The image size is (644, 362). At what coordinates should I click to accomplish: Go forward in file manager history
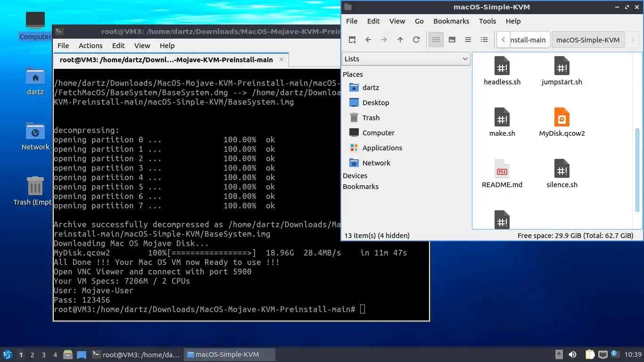point(384,40)
